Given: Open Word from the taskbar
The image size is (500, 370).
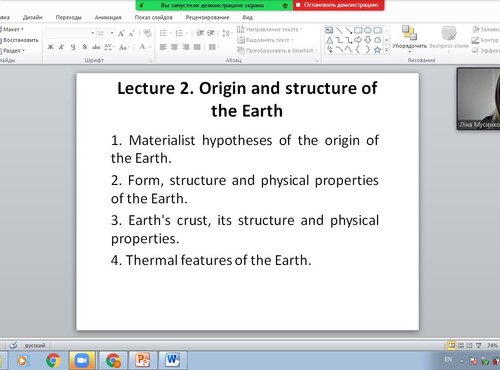Looking at the screenshot, I should pyautogui.click(x=172, y=360).
